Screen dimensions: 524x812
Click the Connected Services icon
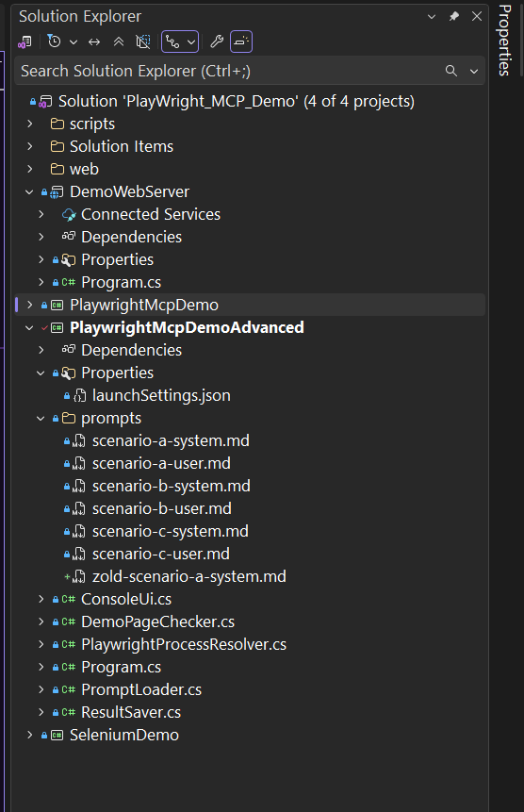(69, 214)
